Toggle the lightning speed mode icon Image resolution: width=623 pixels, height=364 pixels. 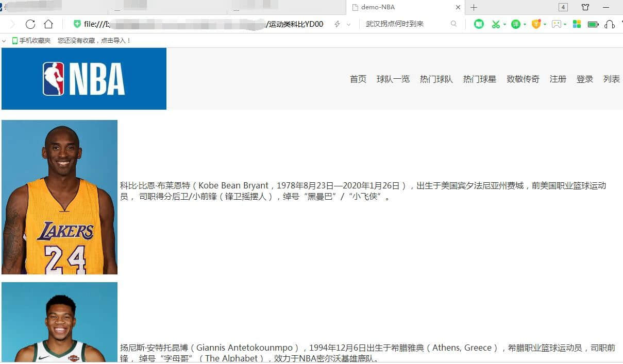pyautogui.click(x=337, y=24)
